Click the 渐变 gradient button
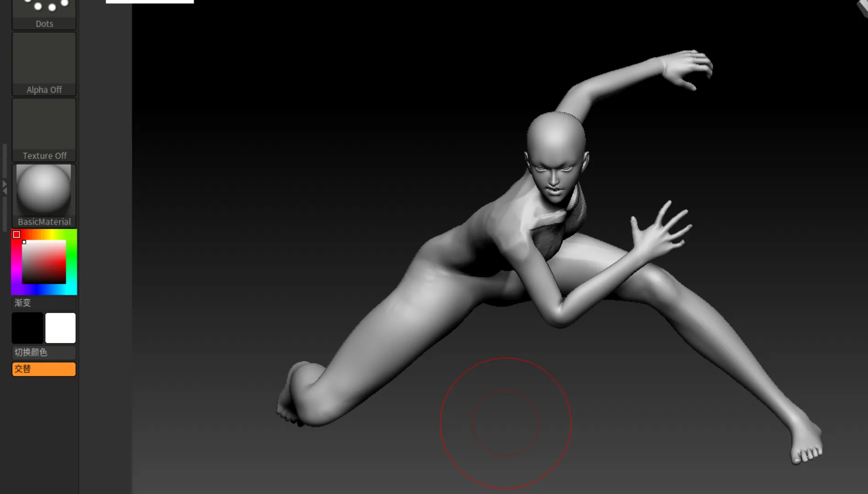Viewport: 868px width, 494px height. 44,303
